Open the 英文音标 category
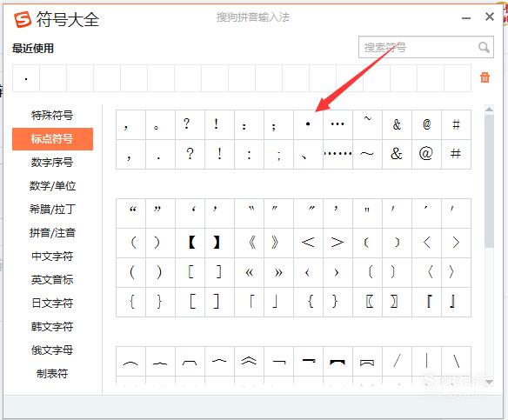The height and width of the screenshot is (420, 508). (52, 280)
